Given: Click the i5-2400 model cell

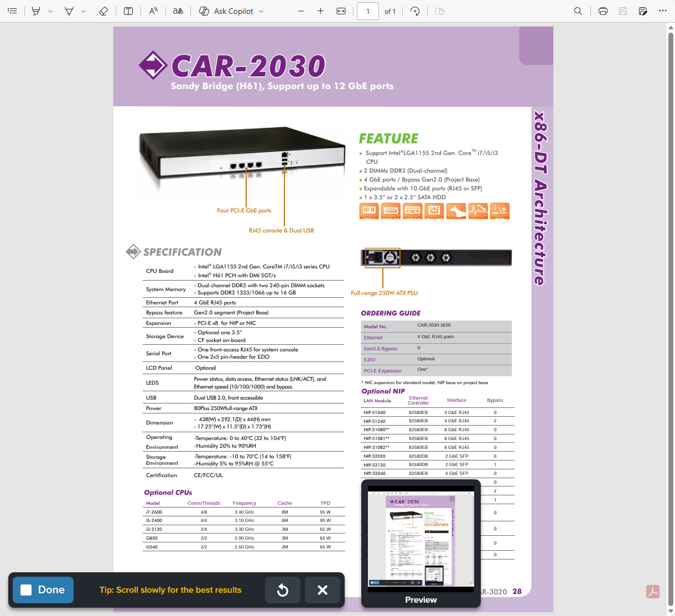Looking at the screenshot, I should (154, 520).
